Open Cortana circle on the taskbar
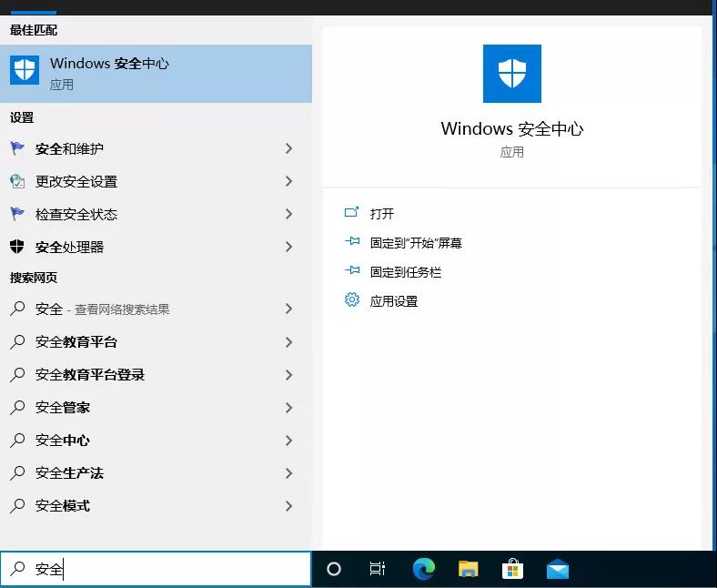The height and width of the screenshot is (588, 717). click(334, 569)
